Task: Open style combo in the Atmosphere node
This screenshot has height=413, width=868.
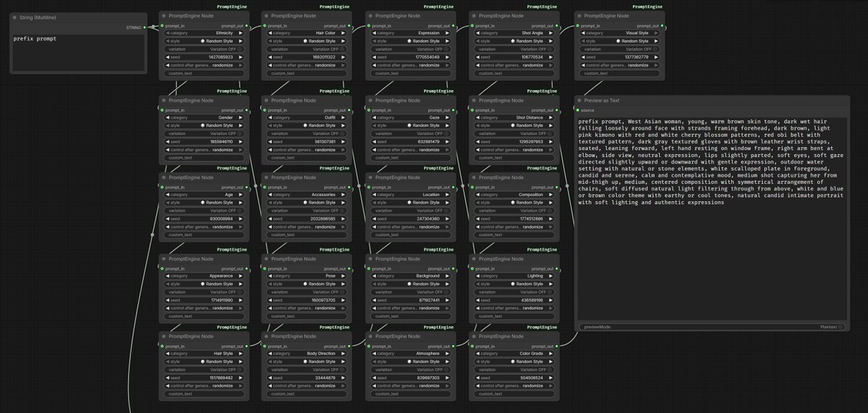Action: 412,362
